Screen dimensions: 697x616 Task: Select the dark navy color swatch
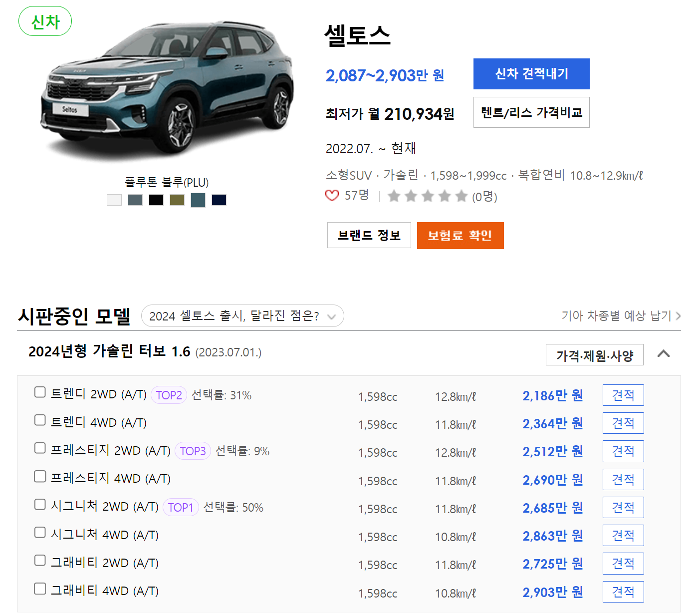coord(219,200)
